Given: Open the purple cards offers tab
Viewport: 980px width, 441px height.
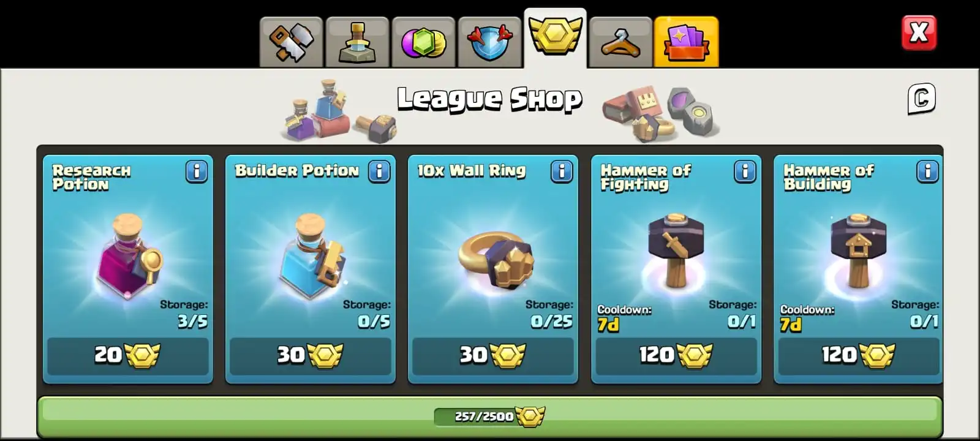Looking at the screenshot, I should [686, 42].
